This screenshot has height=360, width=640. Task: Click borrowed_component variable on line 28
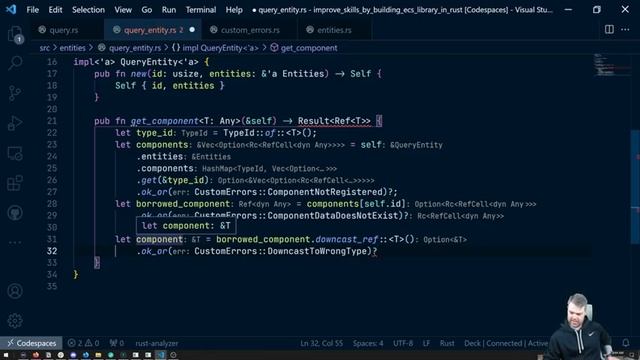coord(183,204)
